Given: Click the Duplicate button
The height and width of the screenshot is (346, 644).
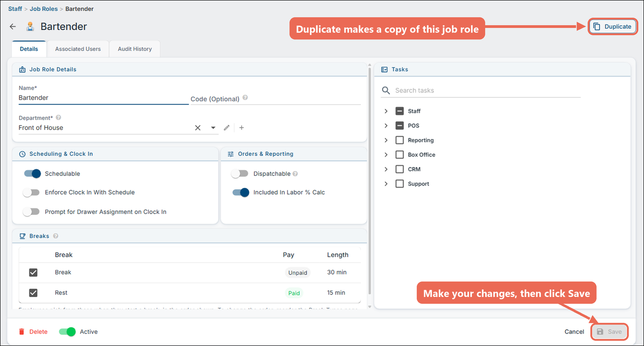Looking at the screenshot, I should click(613, 27).
